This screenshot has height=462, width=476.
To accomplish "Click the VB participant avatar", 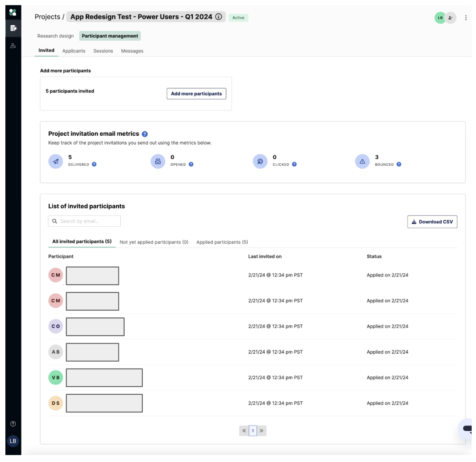I will point(56,377).
